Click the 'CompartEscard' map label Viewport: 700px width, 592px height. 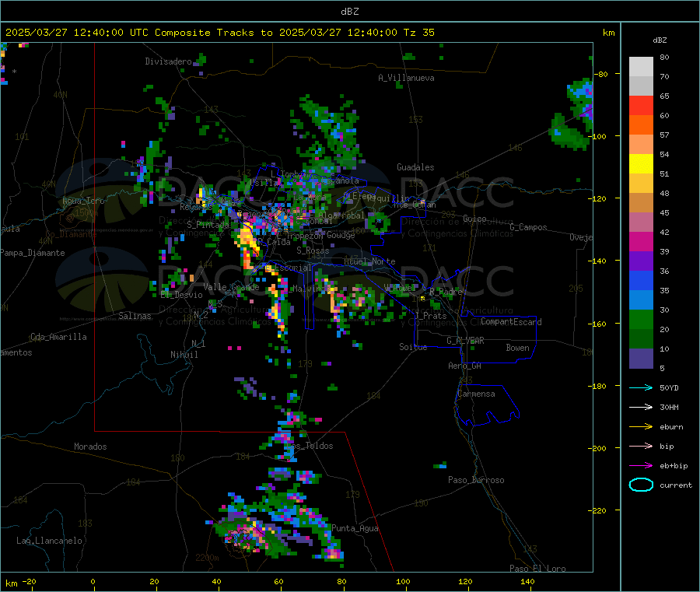(511, 321)
